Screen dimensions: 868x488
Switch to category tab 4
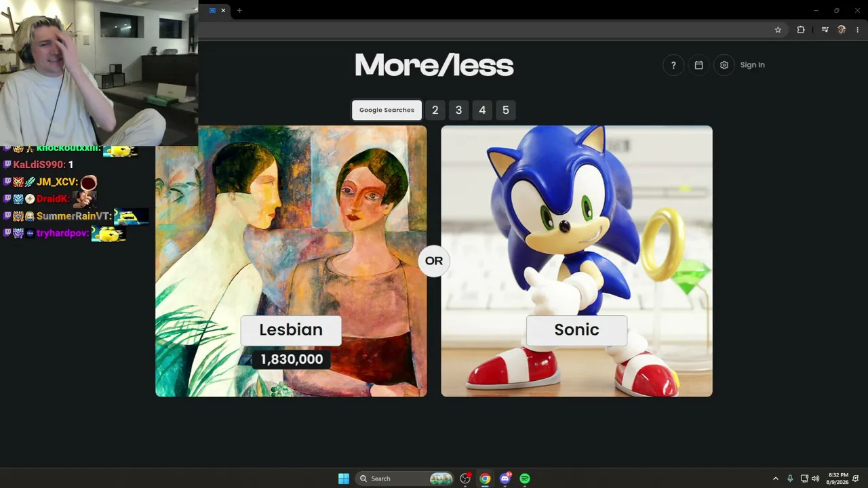pos(482,110)
